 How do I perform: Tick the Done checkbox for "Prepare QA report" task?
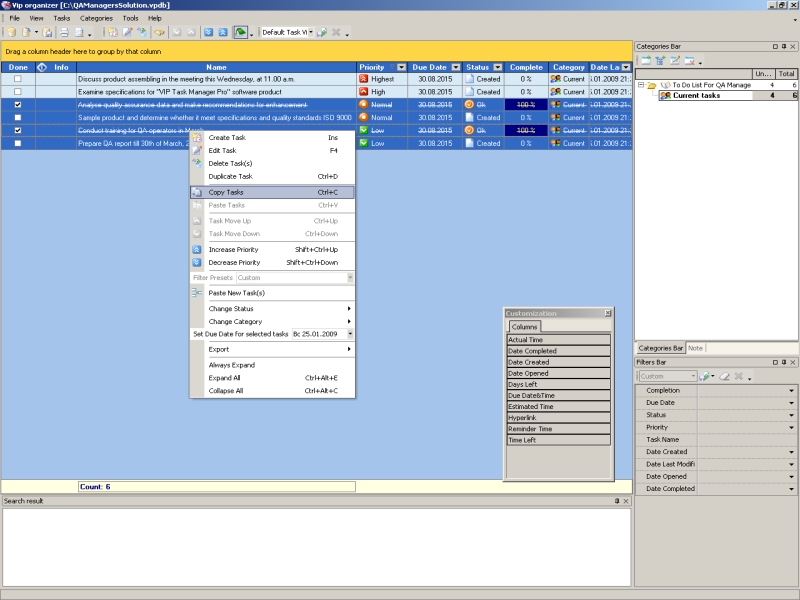(17, 143)
